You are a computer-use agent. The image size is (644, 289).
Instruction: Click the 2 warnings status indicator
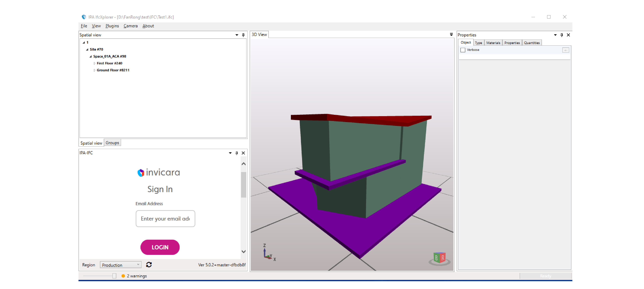(134, 276)
